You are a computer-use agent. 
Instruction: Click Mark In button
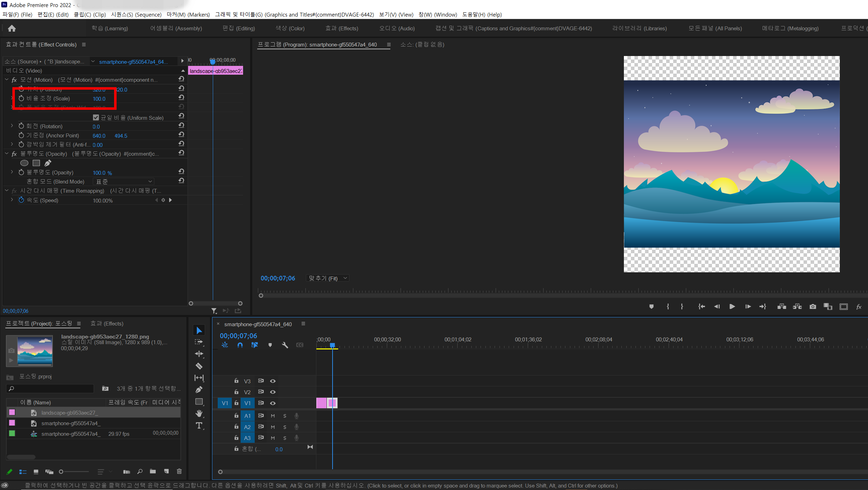[x=668, y=306]
